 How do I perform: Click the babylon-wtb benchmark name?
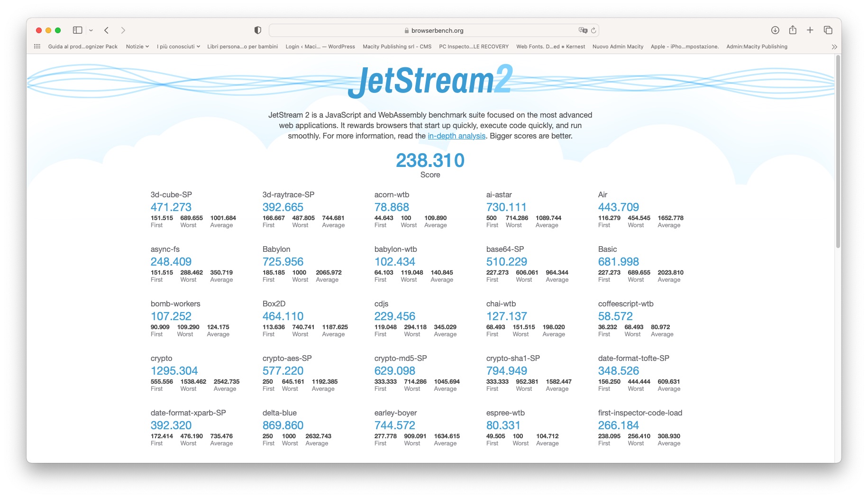tap(395, 249)
